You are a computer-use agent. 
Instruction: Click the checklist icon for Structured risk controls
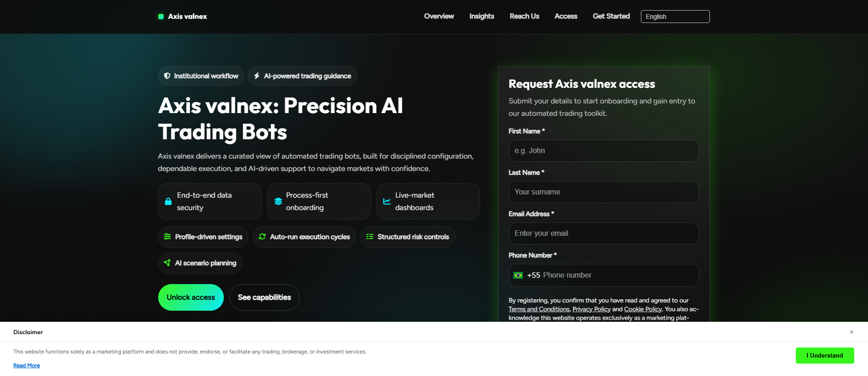point(370,237)
